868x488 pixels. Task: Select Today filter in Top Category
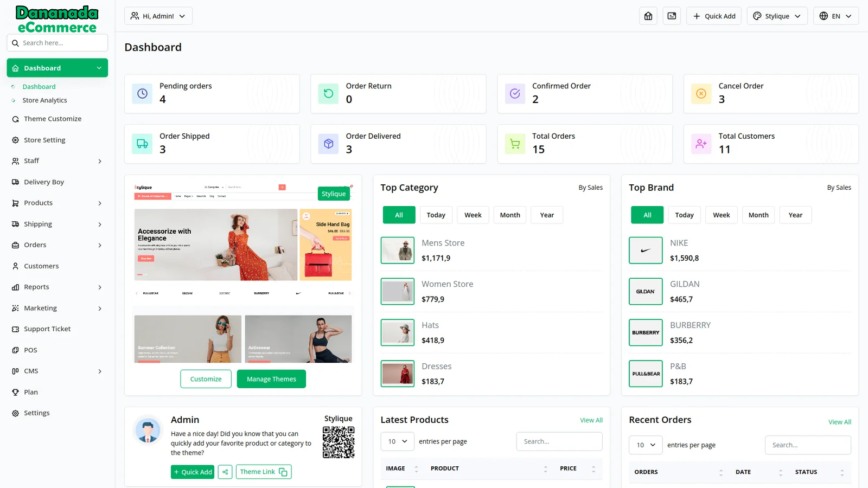[436, 215]
